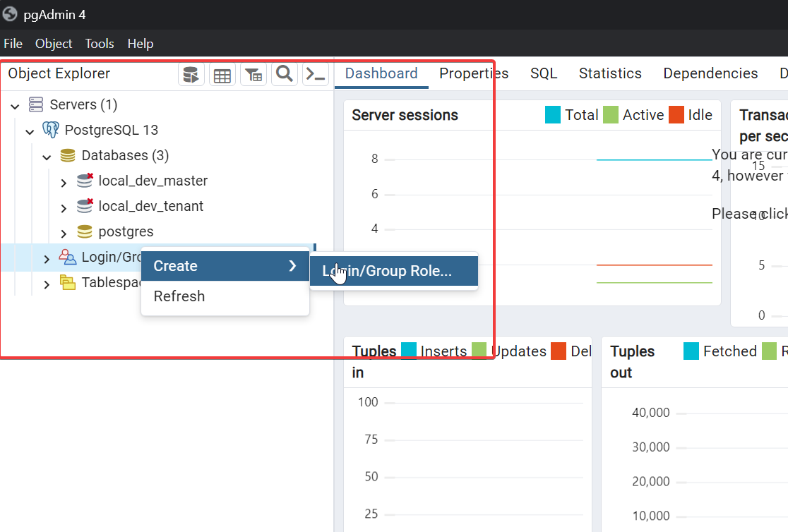Click the Tablespaces folder icon
788x532 pixels.
point(67,282)
